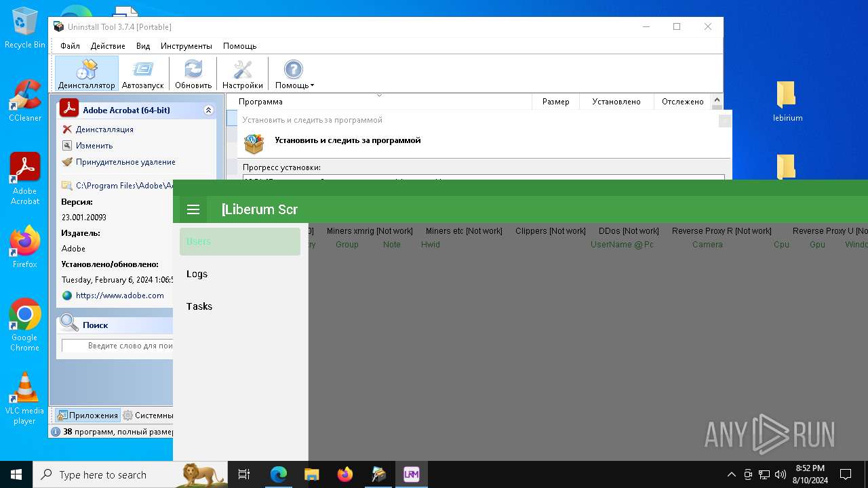
Task: Click the UserName @ Pc column header
Action: tap(622, 245)
